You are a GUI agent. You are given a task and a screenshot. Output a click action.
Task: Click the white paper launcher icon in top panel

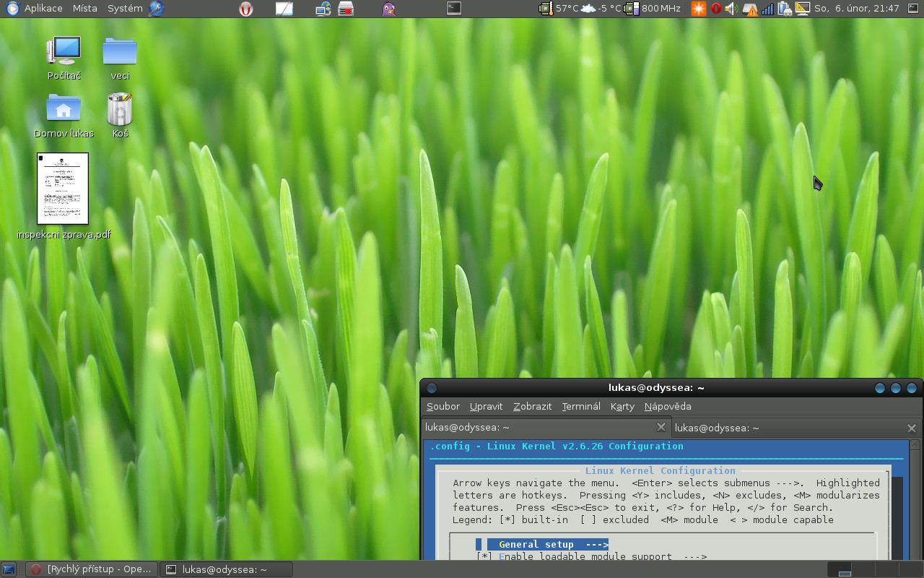(x=284, y=9)
